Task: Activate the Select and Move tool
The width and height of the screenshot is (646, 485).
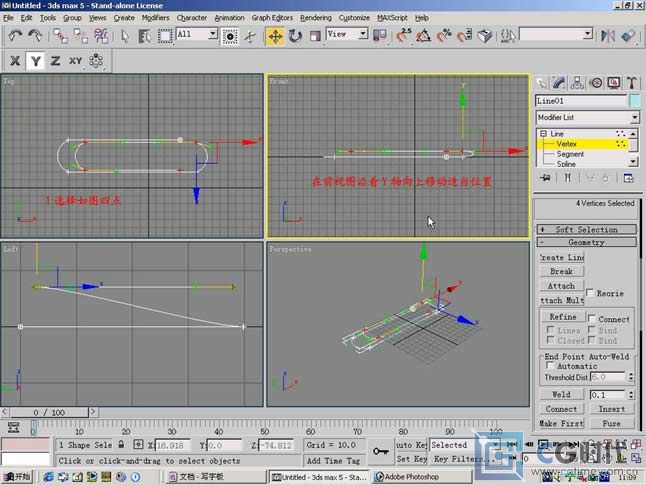Action: click(x=275, y=36)
